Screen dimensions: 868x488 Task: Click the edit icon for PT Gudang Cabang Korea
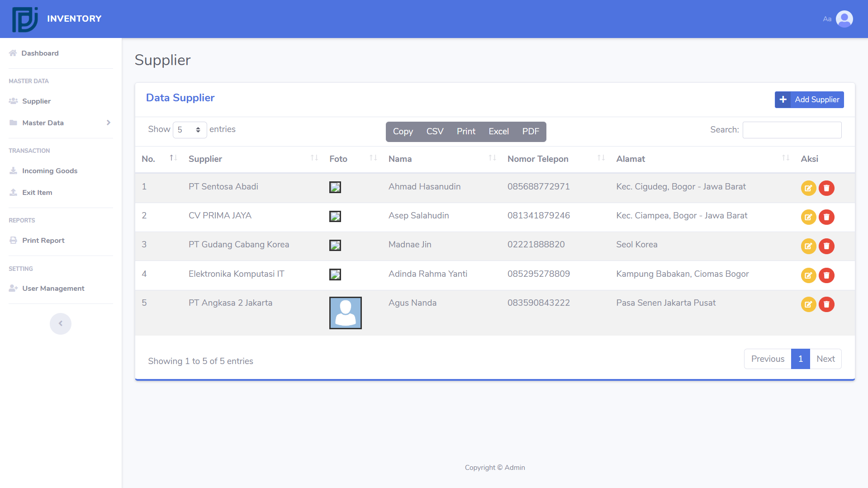[x=808, y=246]
